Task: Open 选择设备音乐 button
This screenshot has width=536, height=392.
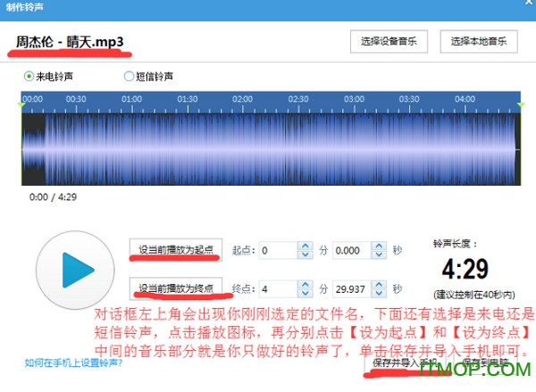Action: click(389, 42)
